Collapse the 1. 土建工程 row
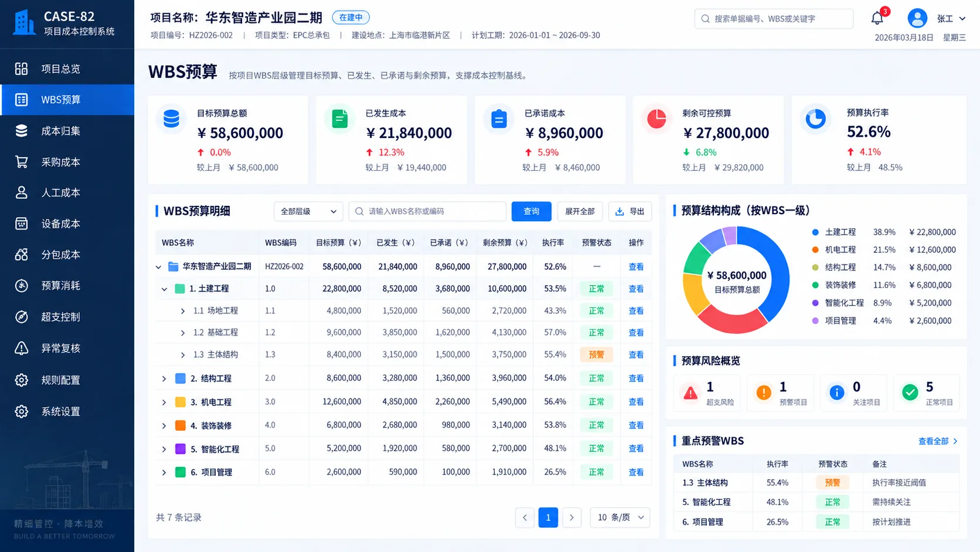 coord(165,289)
